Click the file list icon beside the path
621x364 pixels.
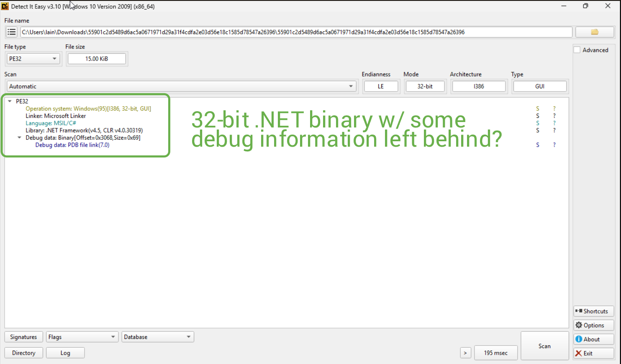pyautogui.click(x=11, y=32)
